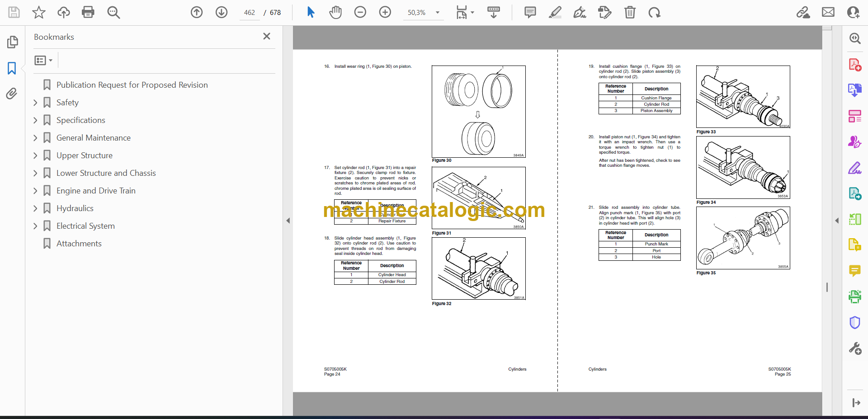Expand the Specifications bookmark

coord(35,120)
